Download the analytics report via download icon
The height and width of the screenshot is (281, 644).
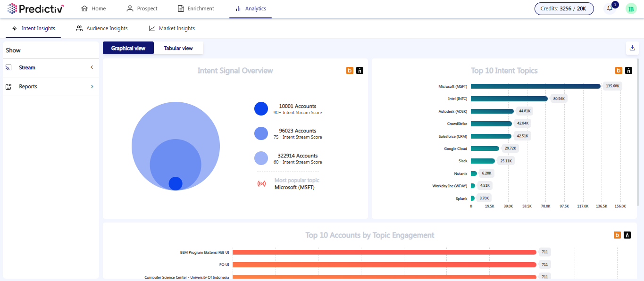click(x=632, y=48)
